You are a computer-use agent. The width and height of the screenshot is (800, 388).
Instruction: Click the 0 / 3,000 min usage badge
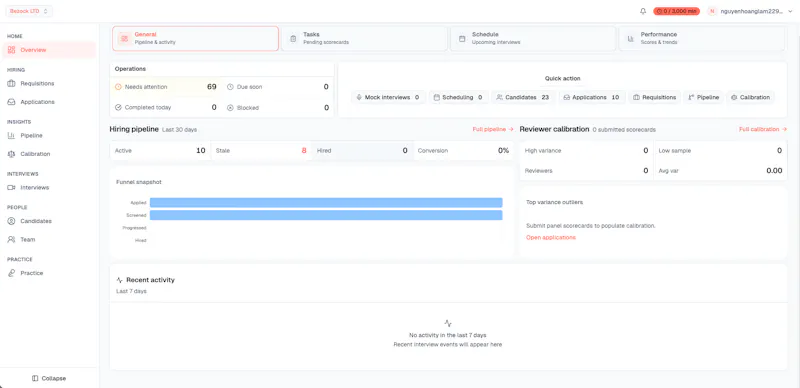[677, 11]
